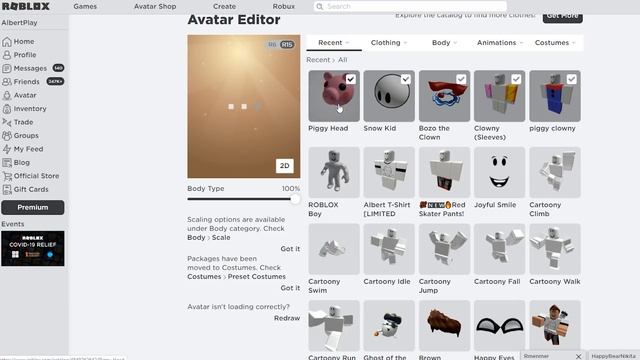Select the Red Skater Pants item
640x360 pixels.
coord(444,173)
